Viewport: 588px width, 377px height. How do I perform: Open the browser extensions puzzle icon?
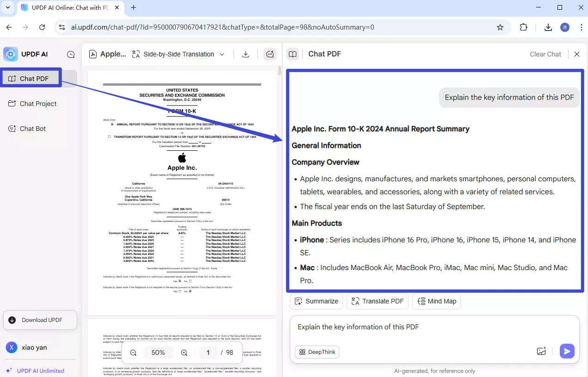524,27
